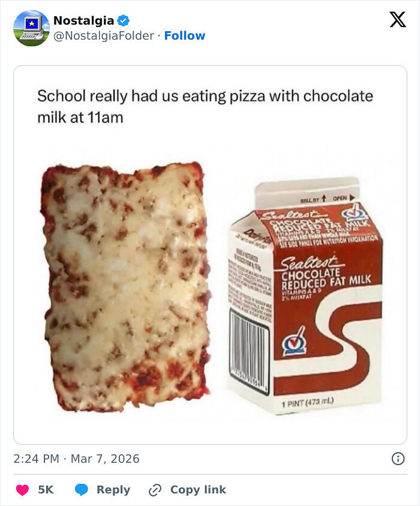
Task: Click the chain link copy icon
Action: click(155, 490)
